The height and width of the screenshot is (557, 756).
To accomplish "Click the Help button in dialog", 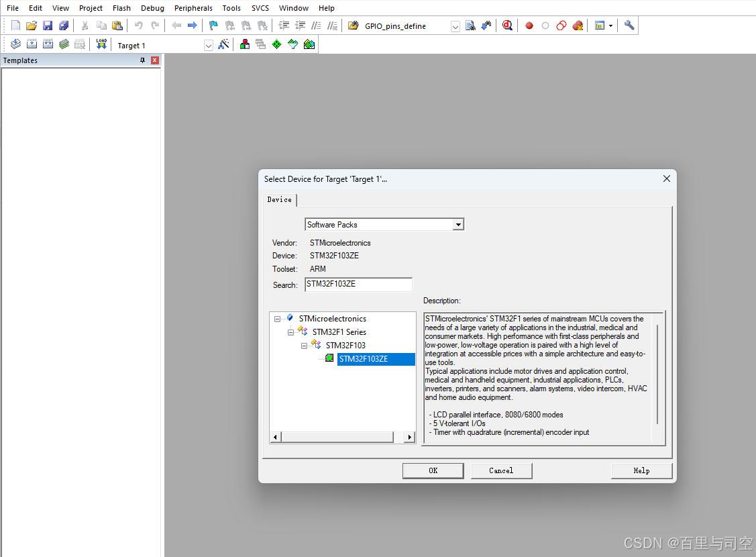I will point(641,470).
